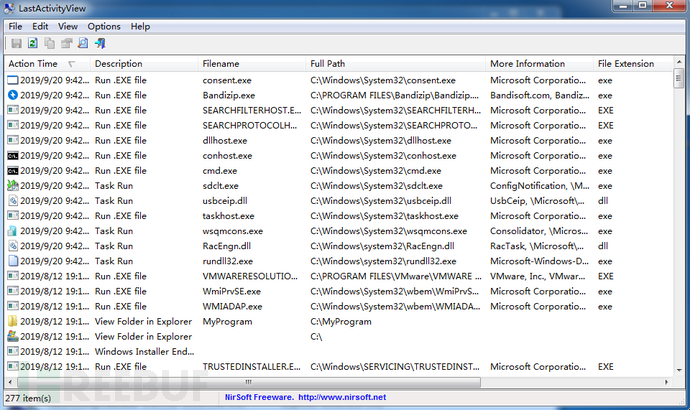Click the Copy selected items toolbar icon
The image size is (690, 410).
coord(50,43)
